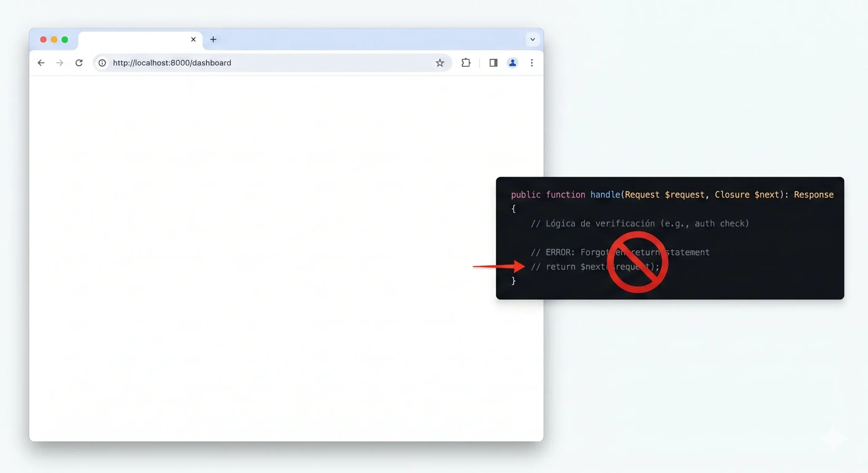Click the commented 'return $next($request);' line
The width and height of the screenshot is (868, 473).
tap(595, 267)
